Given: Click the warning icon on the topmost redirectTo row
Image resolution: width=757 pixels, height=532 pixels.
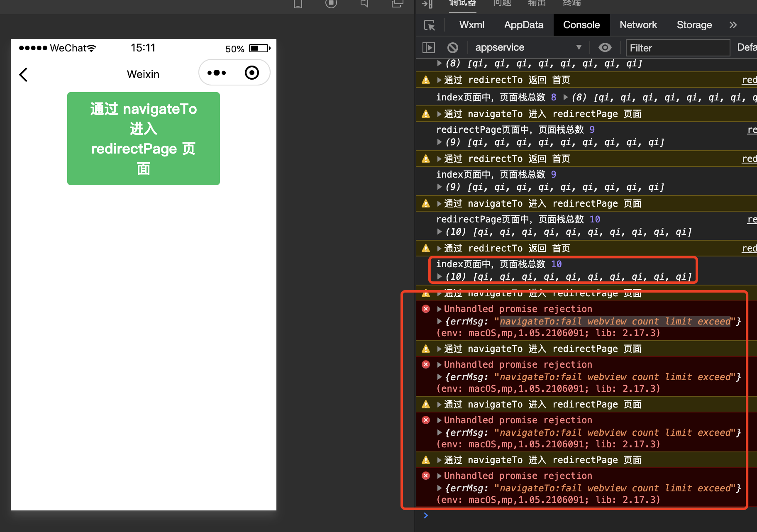Looking at the screenshot, I should [x=426, y=80].
